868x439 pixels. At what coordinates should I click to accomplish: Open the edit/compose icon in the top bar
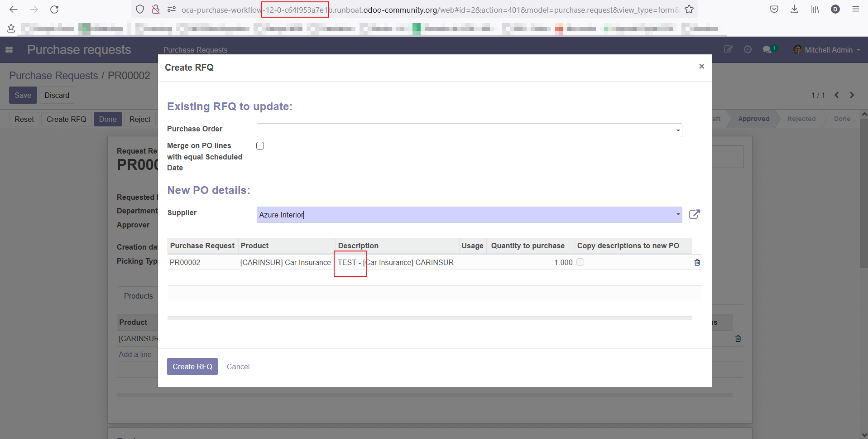pyautogui.click(x=728, y=49)
